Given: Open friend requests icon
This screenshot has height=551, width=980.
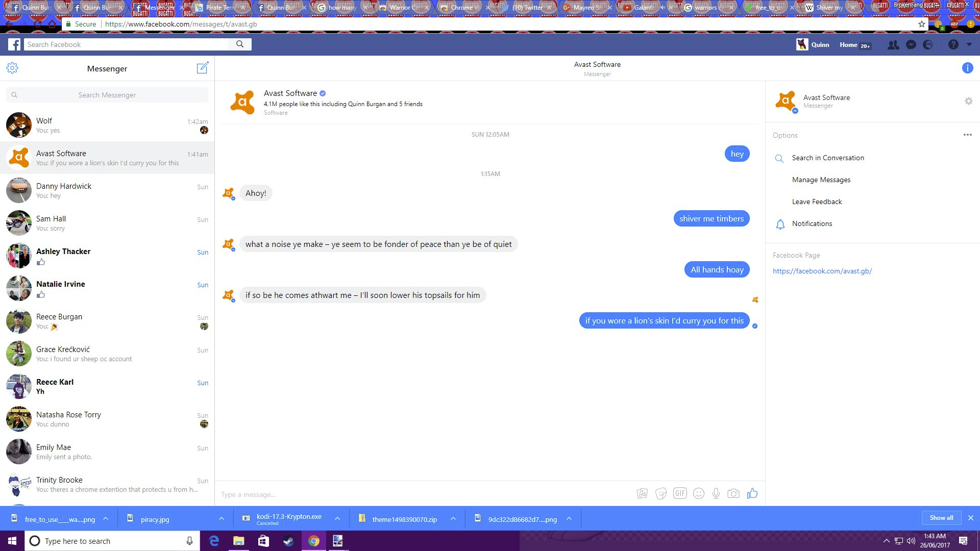Looking at the screenshot, I should 893,45.
